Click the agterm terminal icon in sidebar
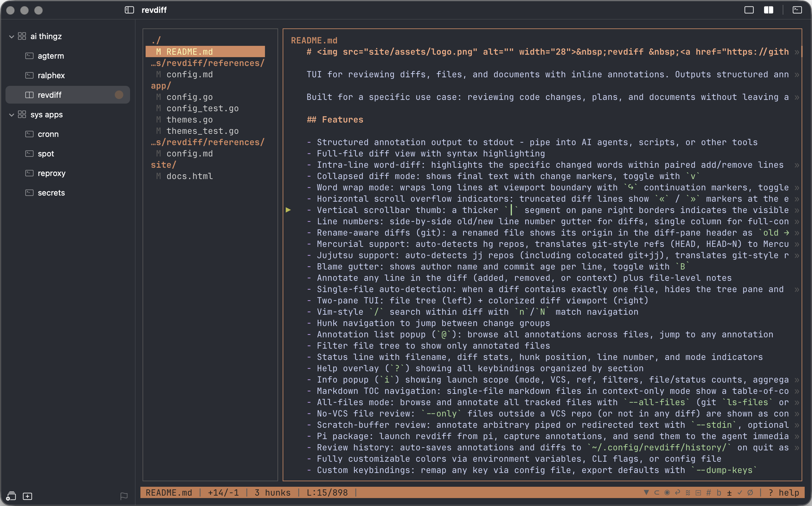The width and height of the screenshot is (812, 506). tap(29, 56)
